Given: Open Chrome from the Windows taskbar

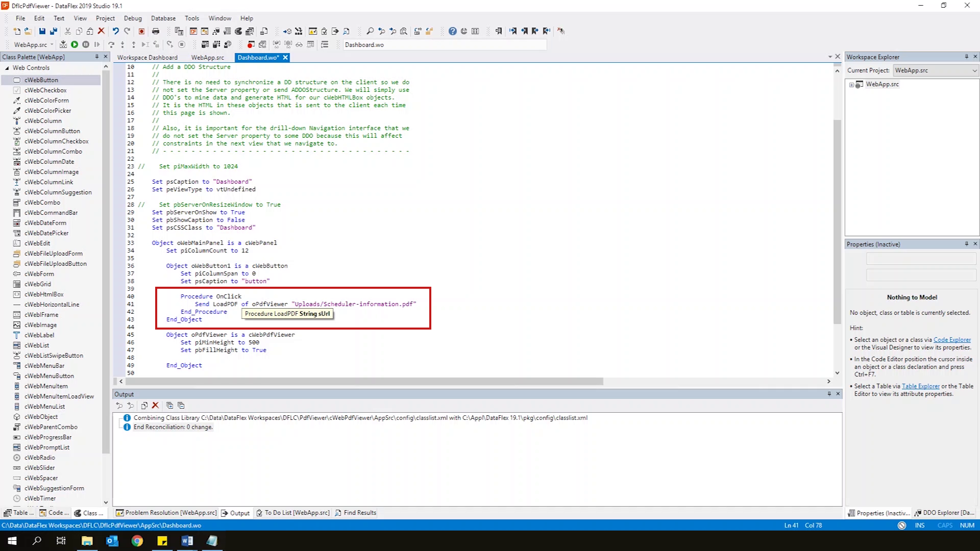Looking at the screenshot, I should (137, 541).
